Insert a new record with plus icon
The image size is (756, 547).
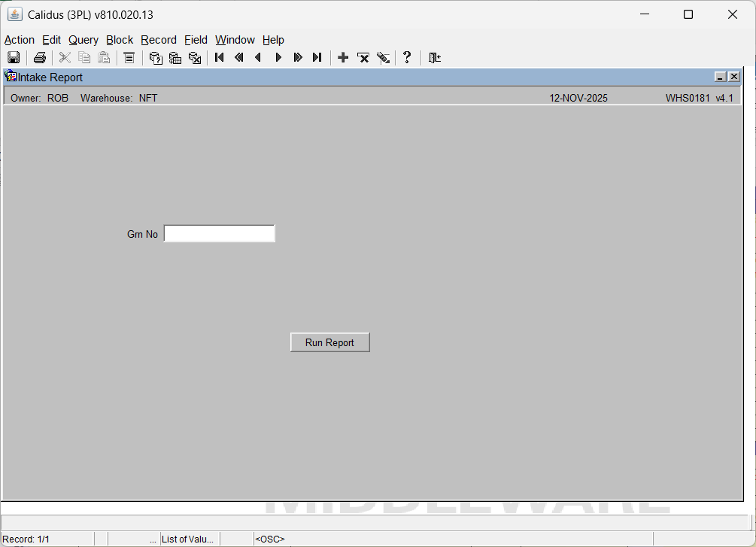coord(343,58)
